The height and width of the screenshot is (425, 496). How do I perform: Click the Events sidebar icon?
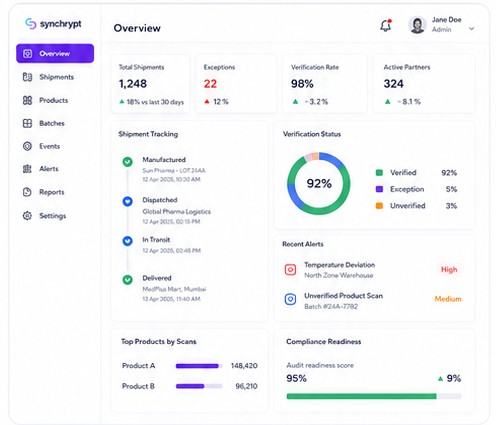coord(27,146)
